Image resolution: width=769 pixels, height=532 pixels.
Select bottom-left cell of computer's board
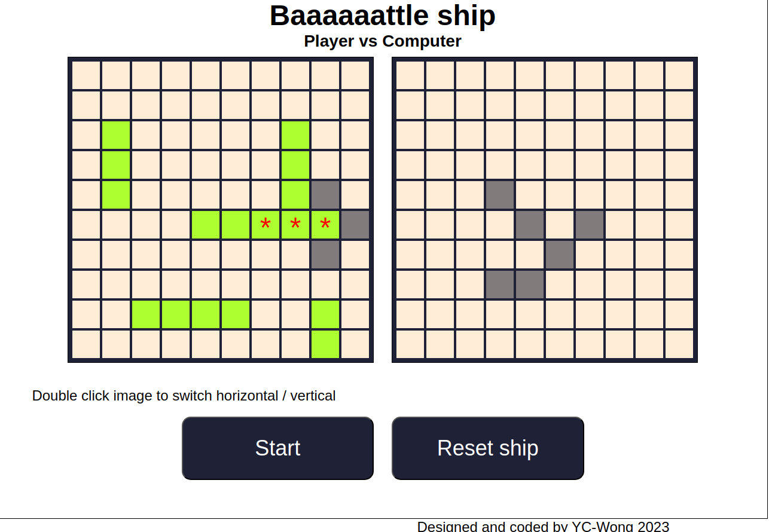point(410,344)
